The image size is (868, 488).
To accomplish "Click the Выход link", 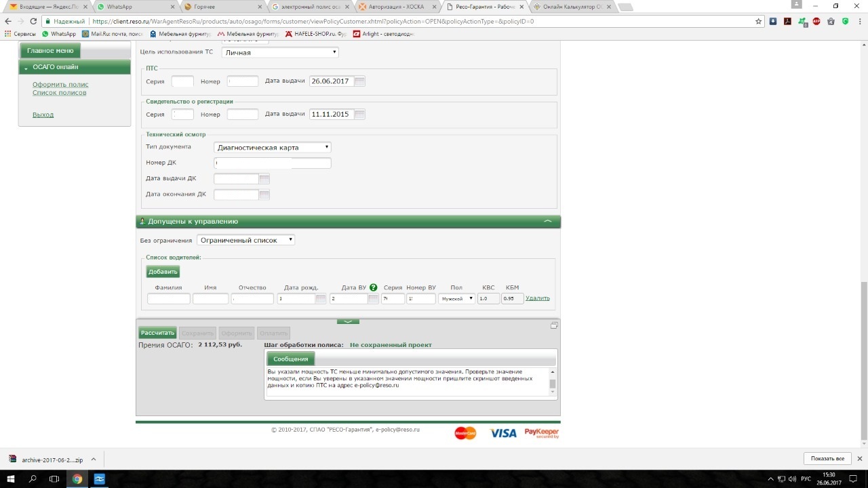I will (43, 115).
